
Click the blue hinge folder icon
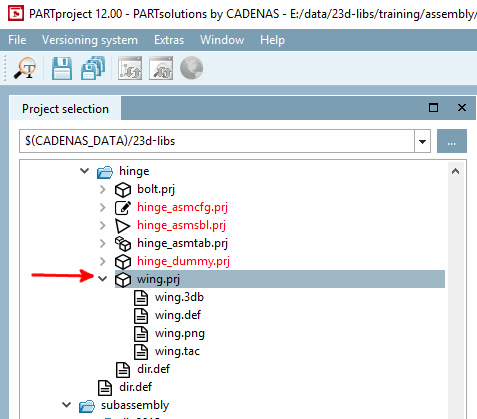(105, 172)
